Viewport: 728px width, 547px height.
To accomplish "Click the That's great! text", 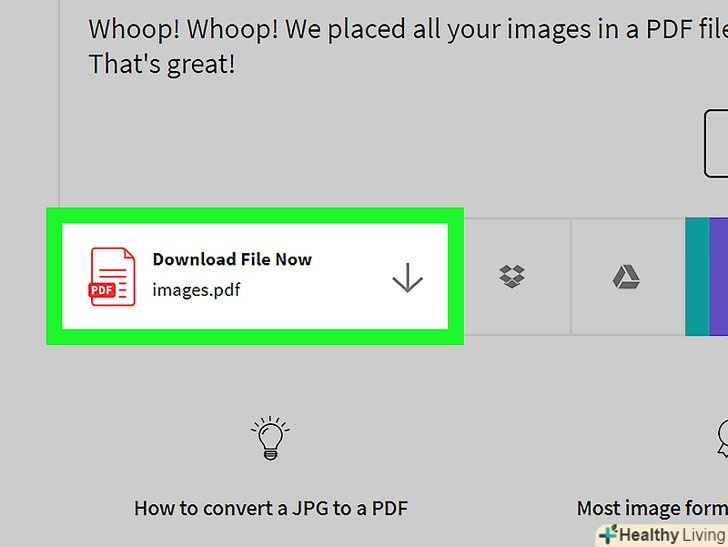I will pyautogui.click(x=162, y=64).
